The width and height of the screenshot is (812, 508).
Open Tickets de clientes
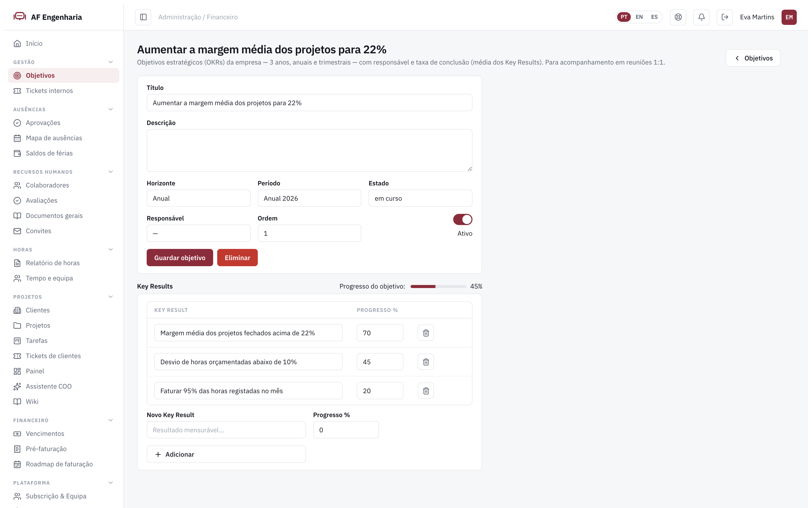pos(63,356)
